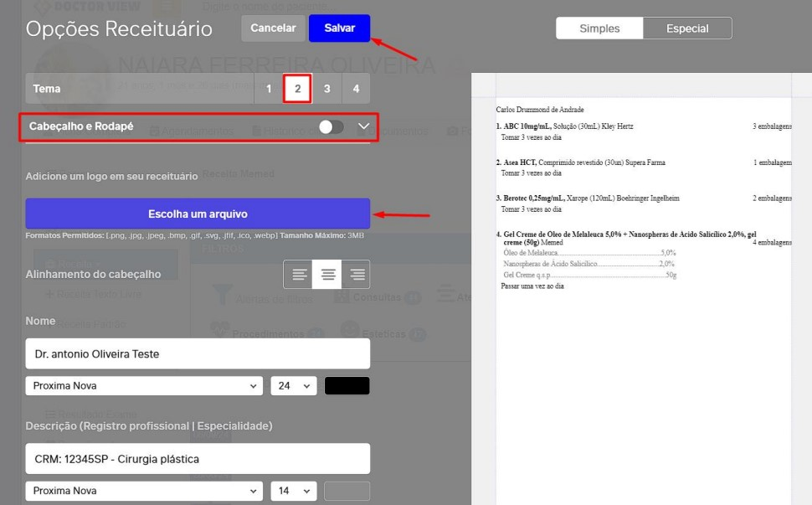Click Escolha um arquivo to upload logo
This screenshot has width=812, height=505.
click(x=198, y=214)
